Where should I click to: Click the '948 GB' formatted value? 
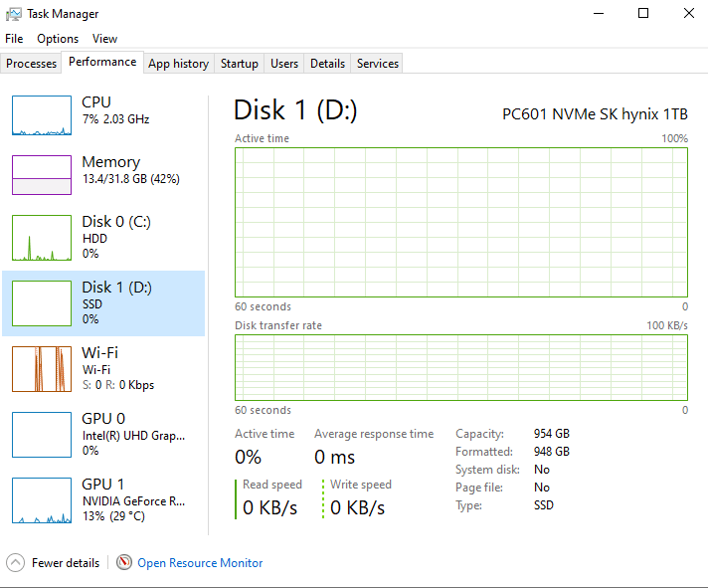pos(552,452)
